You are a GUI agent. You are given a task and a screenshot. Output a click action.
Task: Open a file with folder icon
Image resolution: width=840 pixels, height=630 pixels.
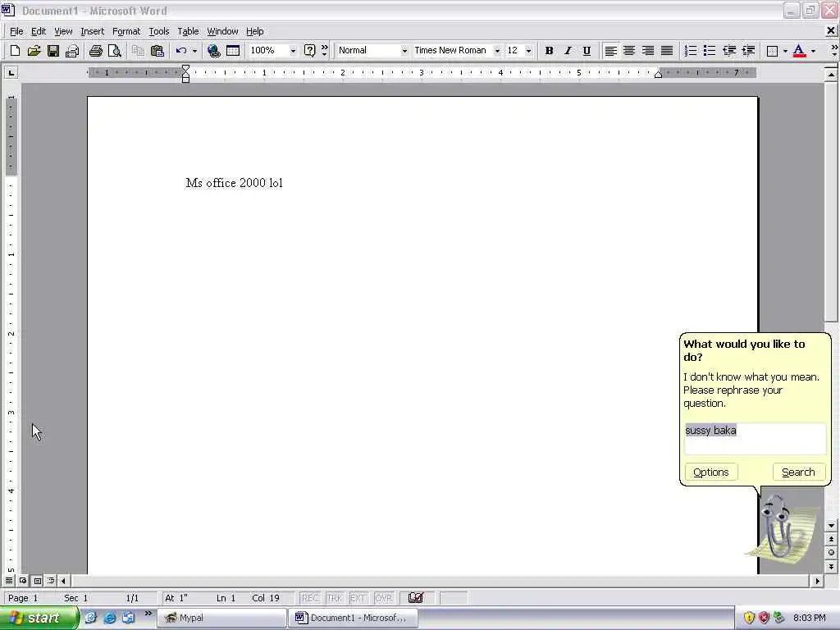tap(34, 51)
